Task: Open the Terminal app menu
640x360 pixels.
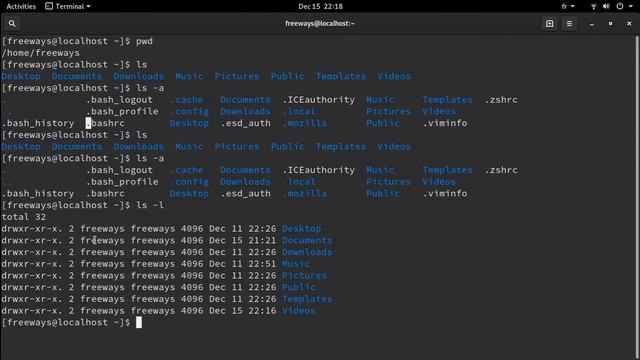Action: pyautogui.click(x=68, y=6)
